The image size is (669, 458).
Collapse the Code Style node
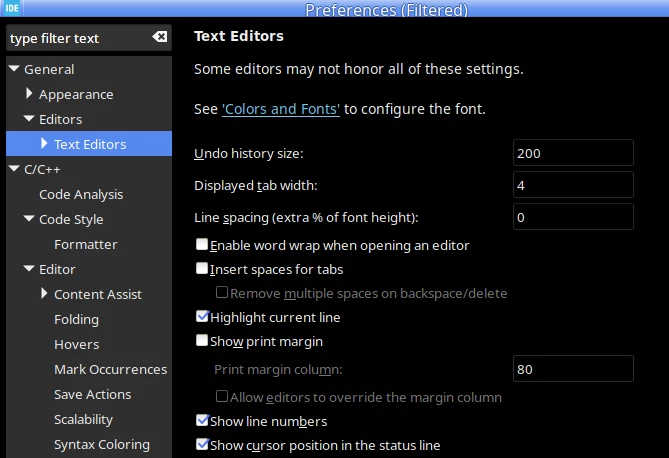click(x=29, y=219)
